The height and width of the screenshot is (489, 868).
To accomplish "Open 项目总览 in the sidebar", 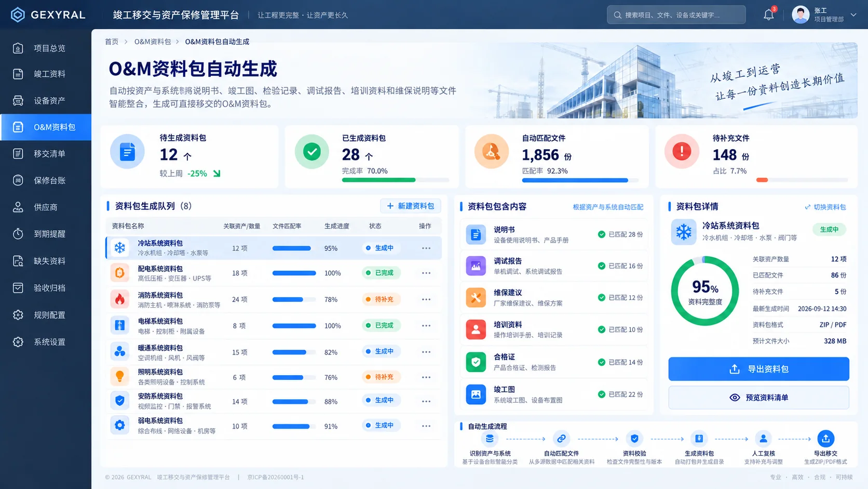I will point(46,48).
